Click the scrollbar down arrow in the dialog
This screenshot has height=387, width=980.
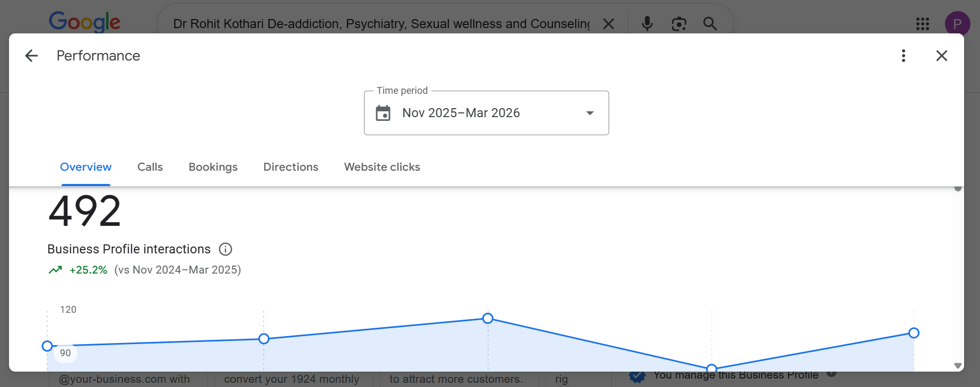(958, 365)
